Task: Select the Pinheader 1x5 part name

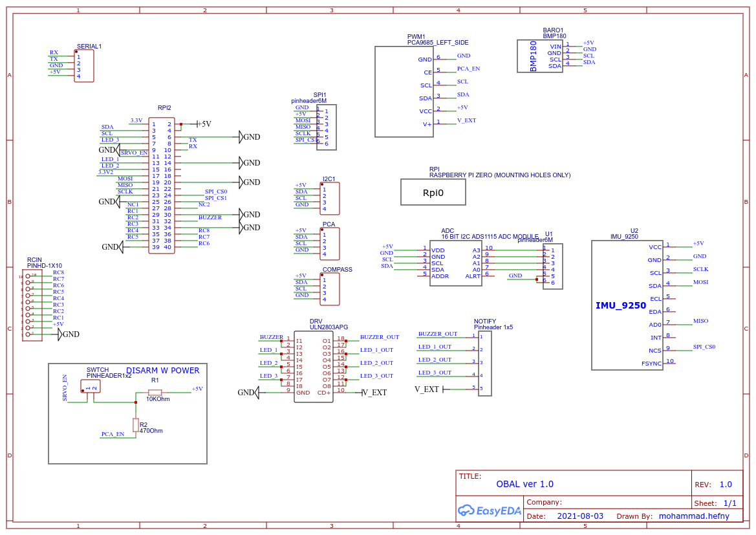Action: click(493, 327)
